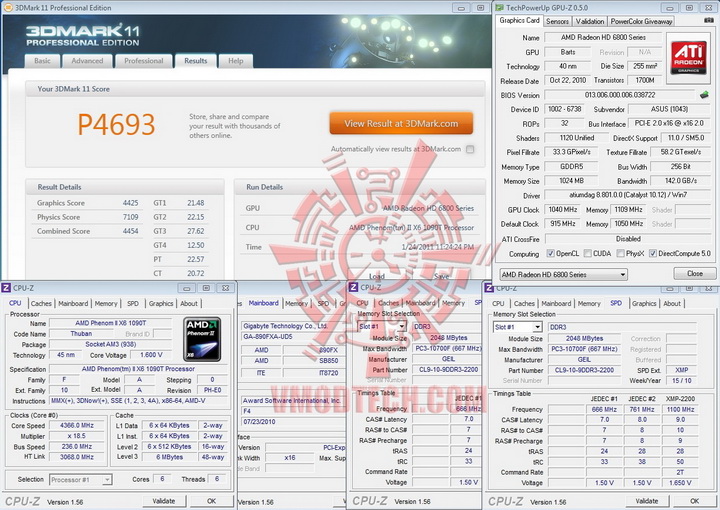720x510 pixels.
Task: Select the Results tab in 3DMark
Action: coord(196,61)
